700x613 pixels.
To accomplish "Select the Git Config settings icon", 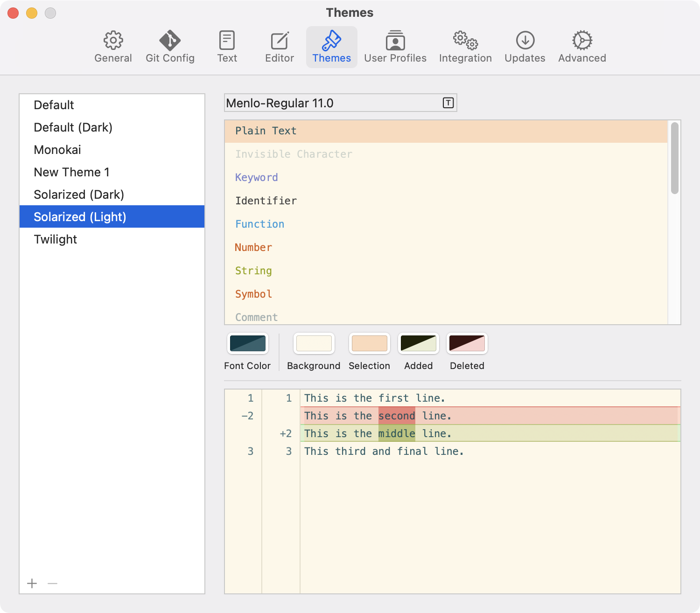I will click(x=170, y=45).
